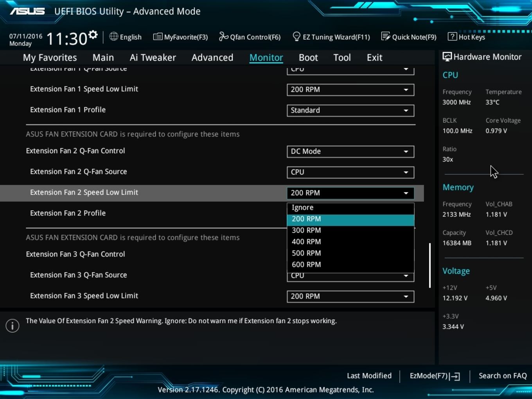Click the Memory heading in Hardware Monitor
532x399 pixels.
[458, 187]
